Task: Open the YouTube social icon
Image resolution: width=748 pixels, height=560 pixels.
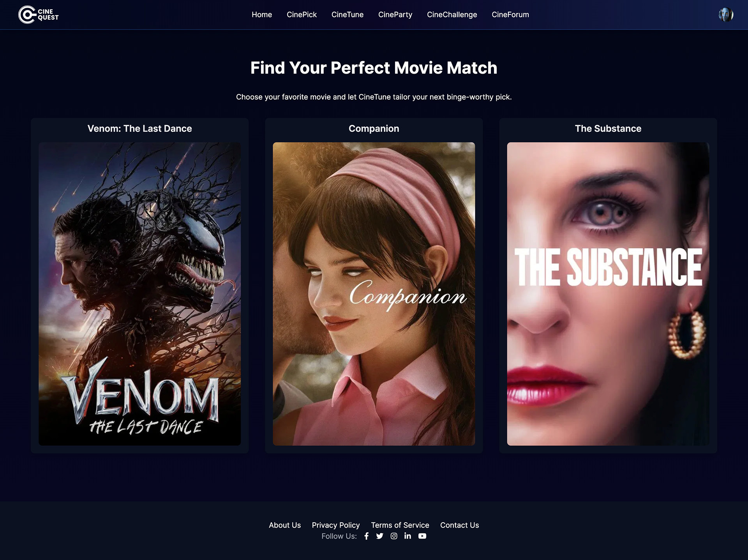Action: click(x=422, y=536)
